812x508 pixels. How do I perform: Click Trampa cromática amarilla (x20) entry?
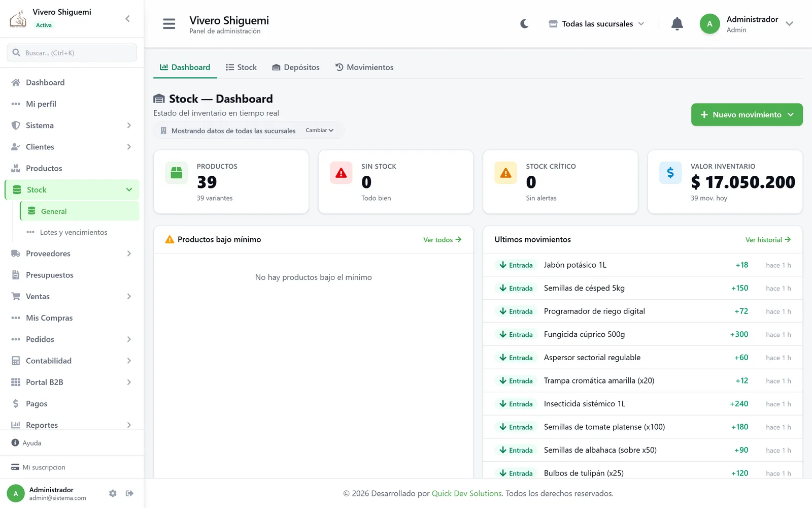pos(642,380)
